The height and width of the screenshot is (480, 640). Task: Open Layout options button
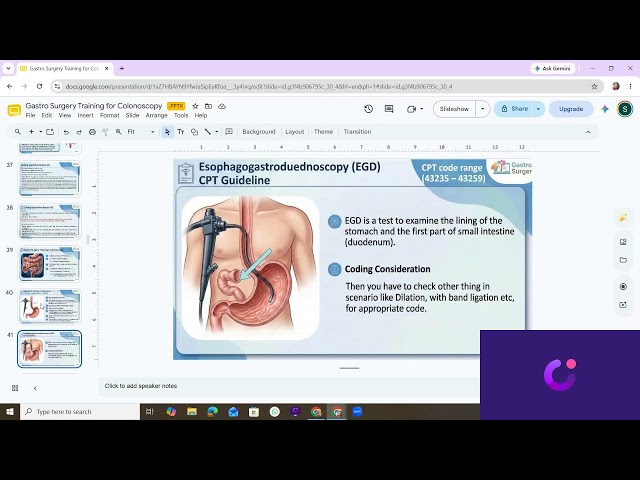pyautogui.click(x=295, y=132)
